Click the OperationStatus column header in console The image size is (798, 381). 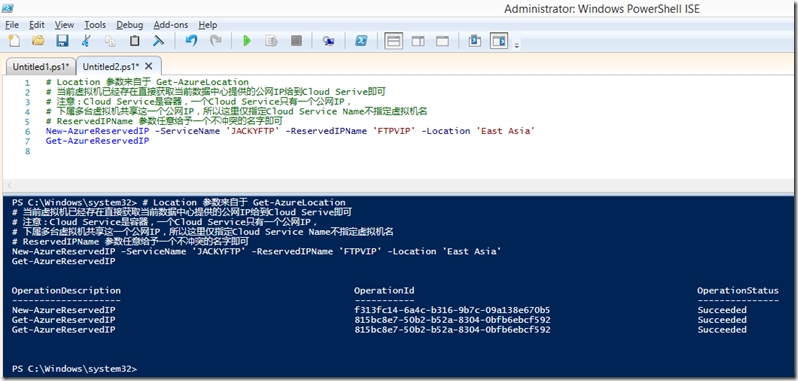click(x=738, y=290)
